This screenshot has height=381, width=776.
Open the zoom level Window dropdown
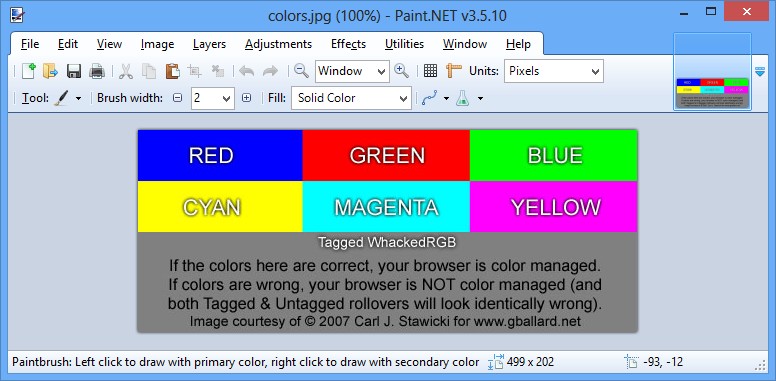pos(352,71)
